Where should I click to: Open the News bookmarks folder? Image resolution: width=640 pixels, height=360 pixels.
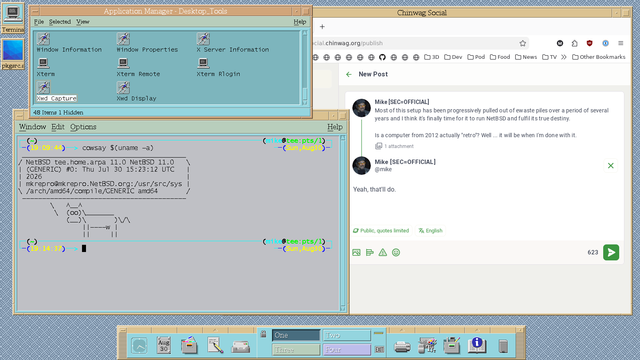526,57
